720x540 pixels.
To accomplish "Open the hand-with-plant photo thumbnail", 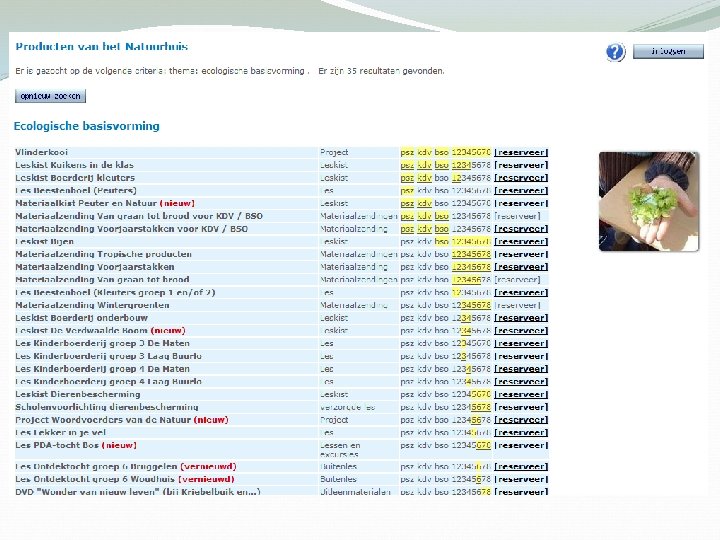I will click(649, 202).
